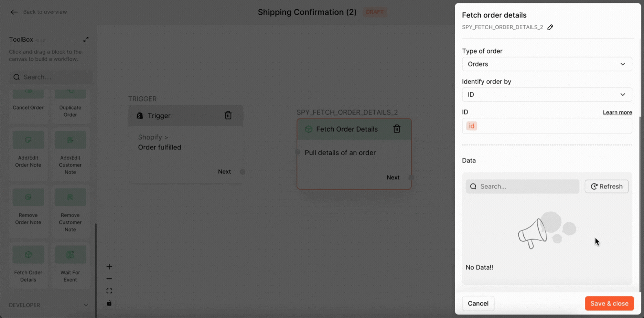Select the Remove Order Note block icon
The width and height of the screenshot is (644, 318).
(28, 197)
